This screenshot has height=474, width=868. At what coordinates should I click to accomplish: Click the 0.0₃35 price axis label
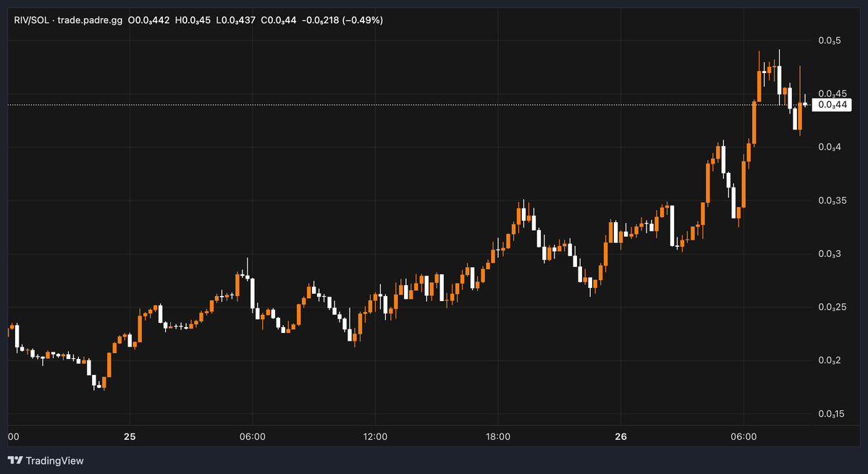click(832, 200)
